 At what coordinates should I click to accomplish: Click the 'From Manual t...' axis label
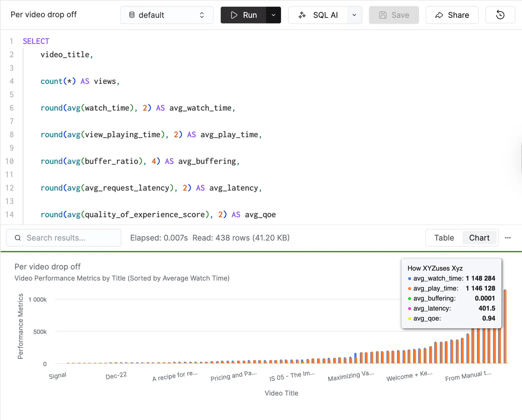tap(468, 376)
